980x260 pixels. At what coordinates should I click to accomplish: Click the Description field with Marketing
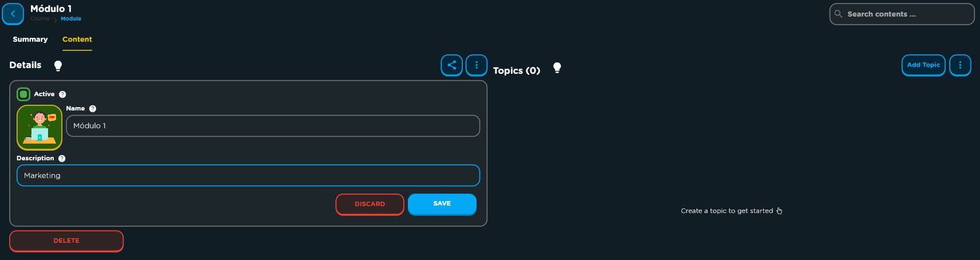[248, 176]
